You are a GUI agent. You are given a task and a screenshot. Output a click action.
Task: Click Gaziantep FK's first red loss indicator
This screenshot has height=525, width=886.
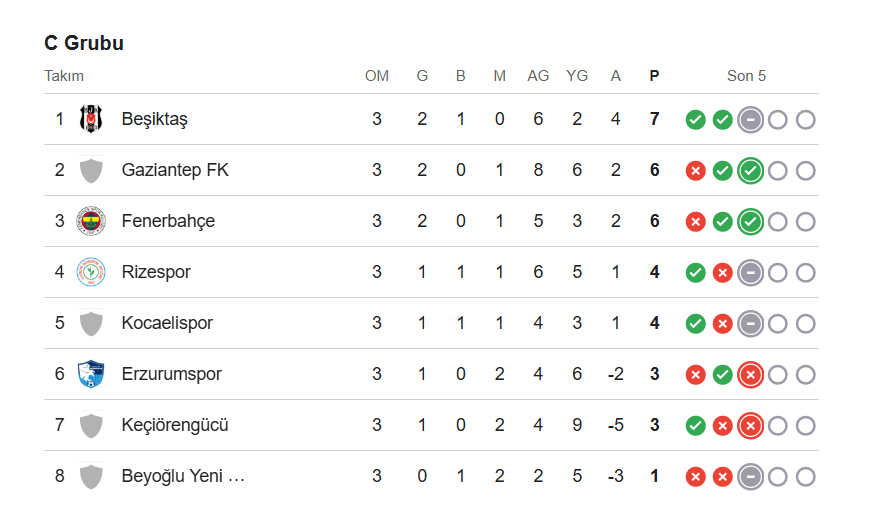click(695, 171)
